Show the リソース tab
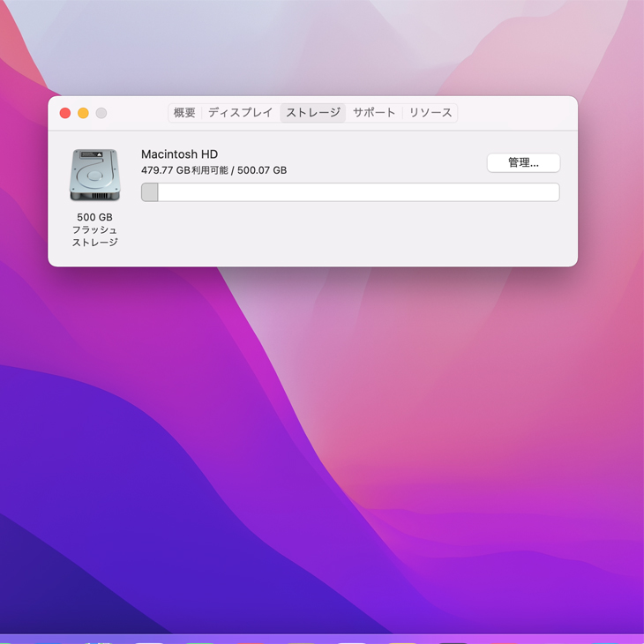This screenshot has height=644, width=644. (431, 113)
